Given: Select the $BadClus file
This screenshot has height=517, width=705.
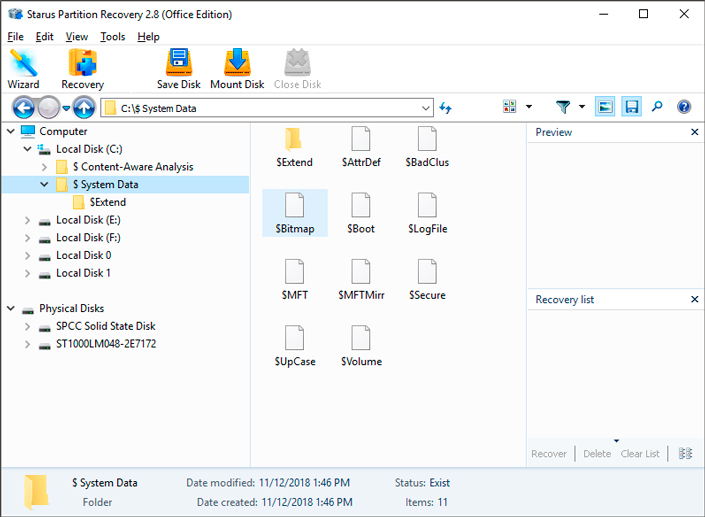Looking at the screenshot, I should 427,147.
